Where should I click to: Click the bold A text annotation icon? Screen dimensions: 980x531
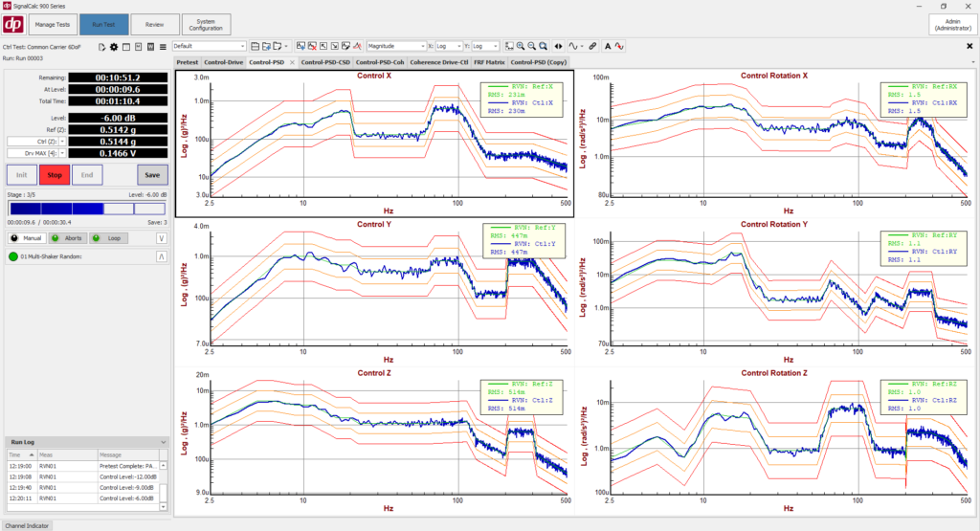[608, 46]
